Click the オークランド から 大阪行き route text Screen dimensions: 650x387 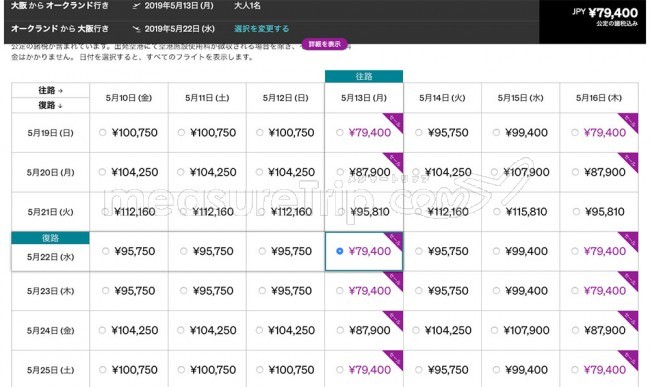click(x=60, y=29)
